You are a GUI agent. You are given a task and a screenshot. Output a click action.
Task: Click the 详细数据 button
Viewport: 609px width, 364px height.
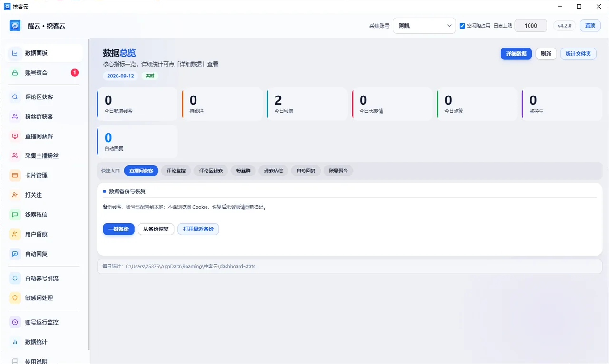point(516,54)
